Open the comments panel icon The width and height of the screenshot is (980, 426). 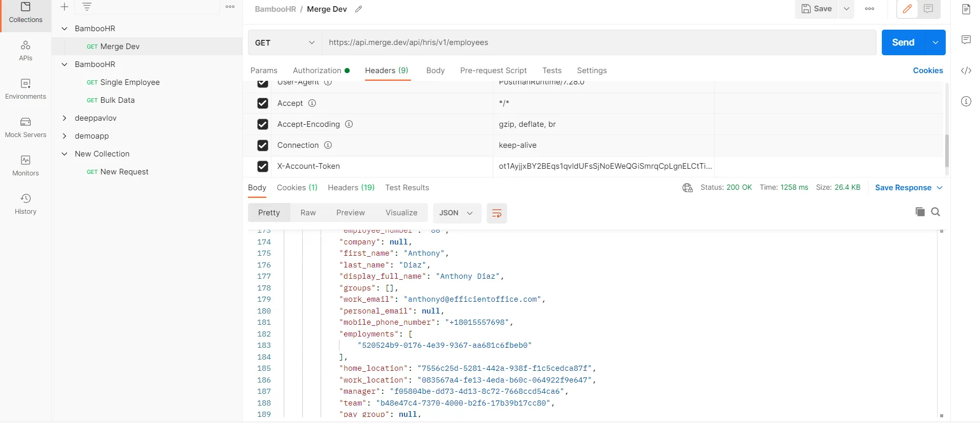[966, 40]
